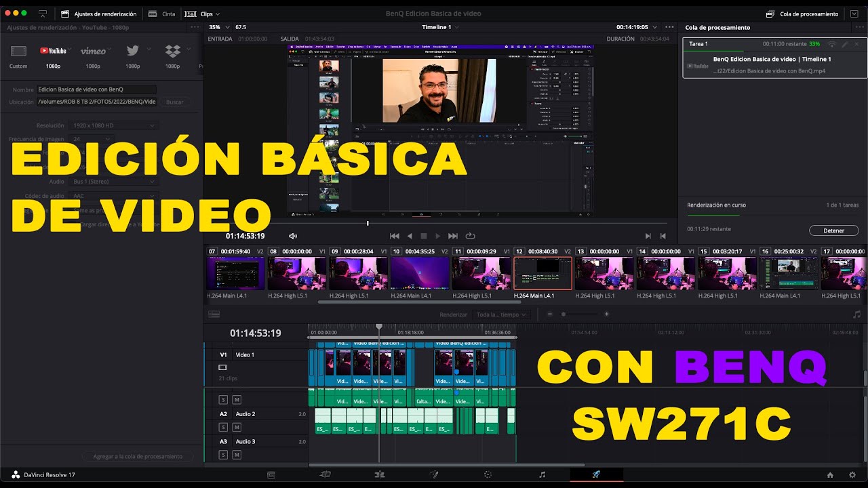Image resolution: width=868 pixels, height=488 pixels.
Task: Solo the Audio 1 track
Action: (x=222, y=399)
